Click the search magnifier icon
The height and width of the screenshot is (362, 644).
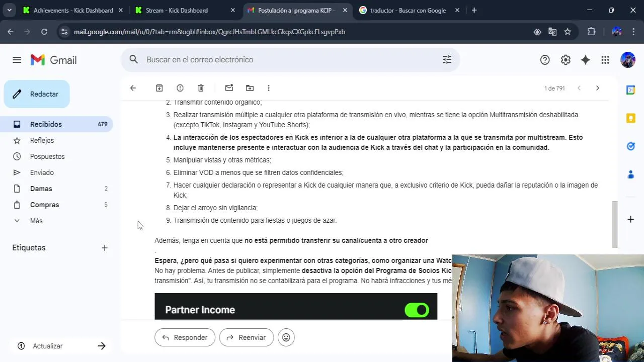click(x=133, y=59)
